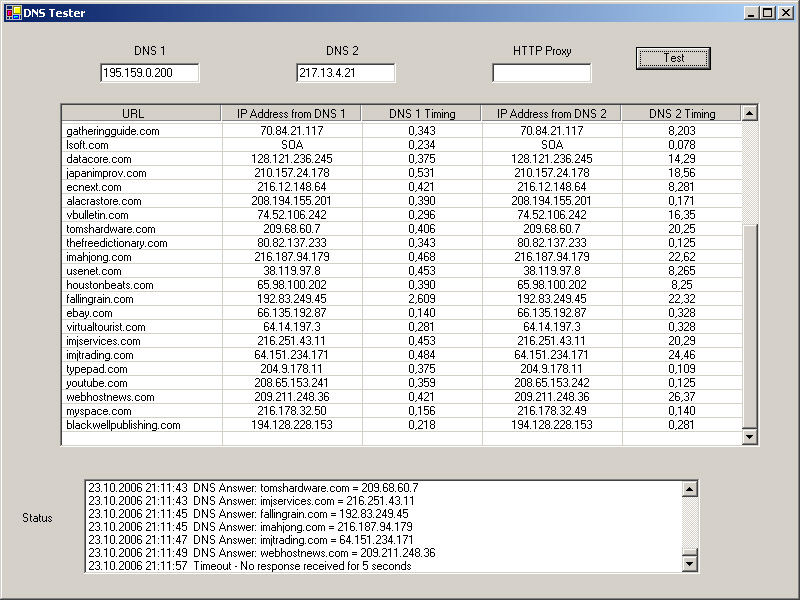This screenshot has height=600, width=800.
Task: Select the imahjong.com row
Action: (x=402, y=257)
